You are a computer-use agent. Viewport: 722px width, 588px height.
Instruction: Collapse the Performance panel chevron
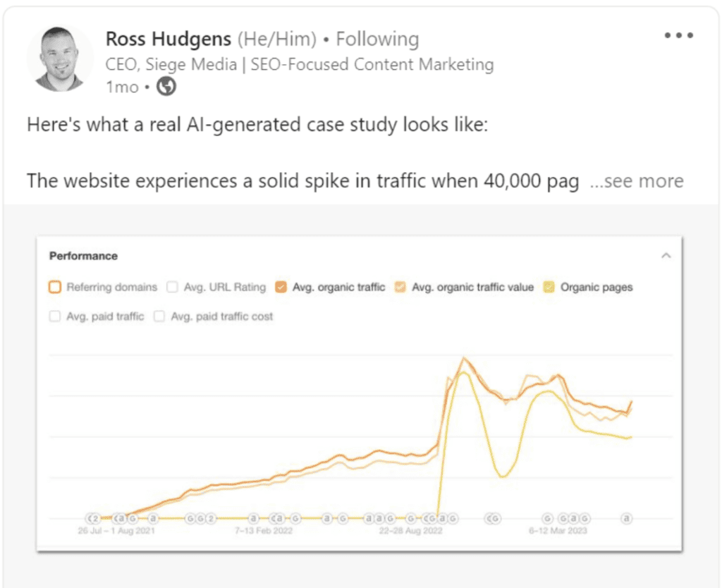(x=666, y=256)
